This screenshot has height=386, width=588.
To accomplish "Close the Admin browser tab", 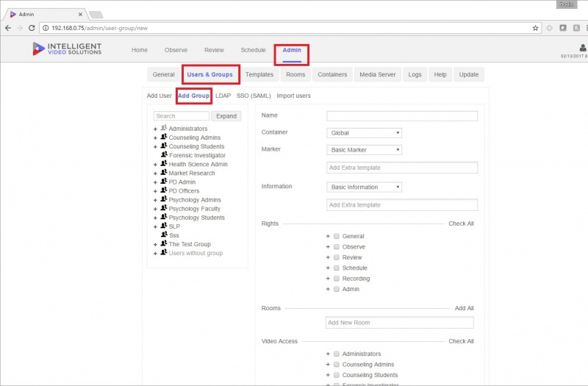I will pos(80,14).
